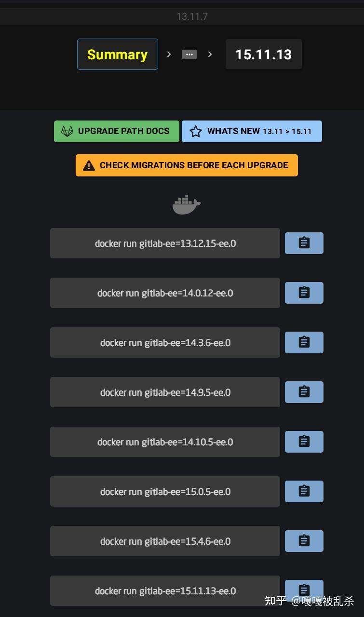Click the docker run gitlab-ee=14.9.5-ee.0 command box
The height and width of the screenshot is (617, 364).
[x=165, y=392]
